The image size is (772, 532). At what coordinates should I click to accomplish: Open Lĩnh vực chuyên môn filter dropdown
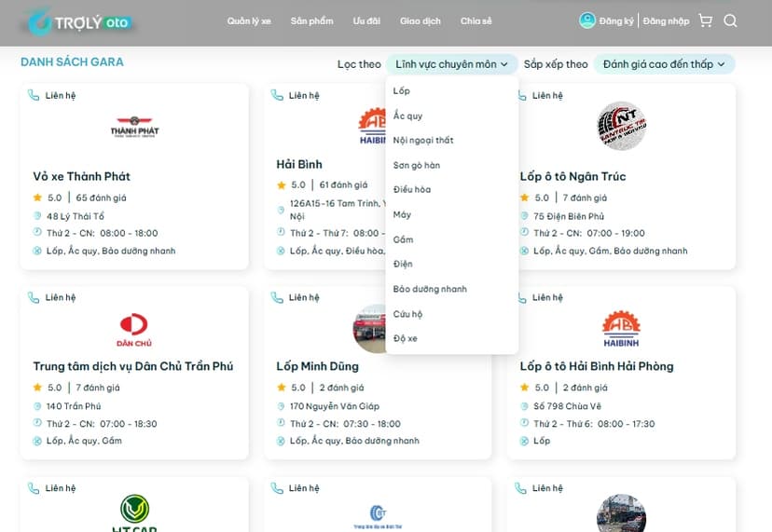(451, 64)
